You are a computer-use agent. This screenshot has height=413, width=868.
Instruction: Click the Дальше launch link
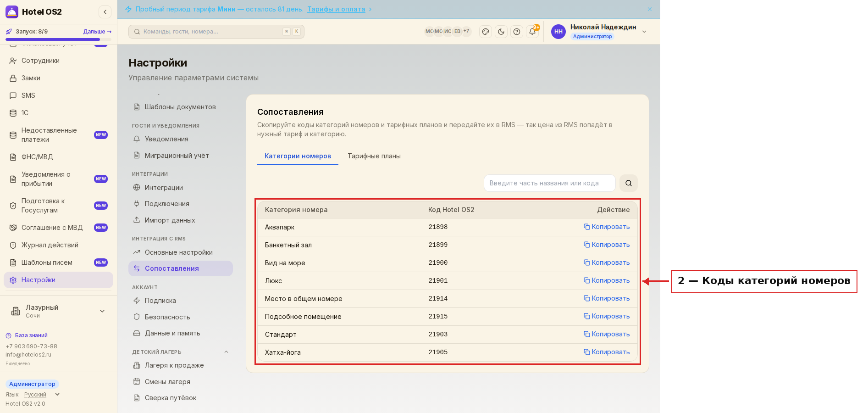(97, 32)
